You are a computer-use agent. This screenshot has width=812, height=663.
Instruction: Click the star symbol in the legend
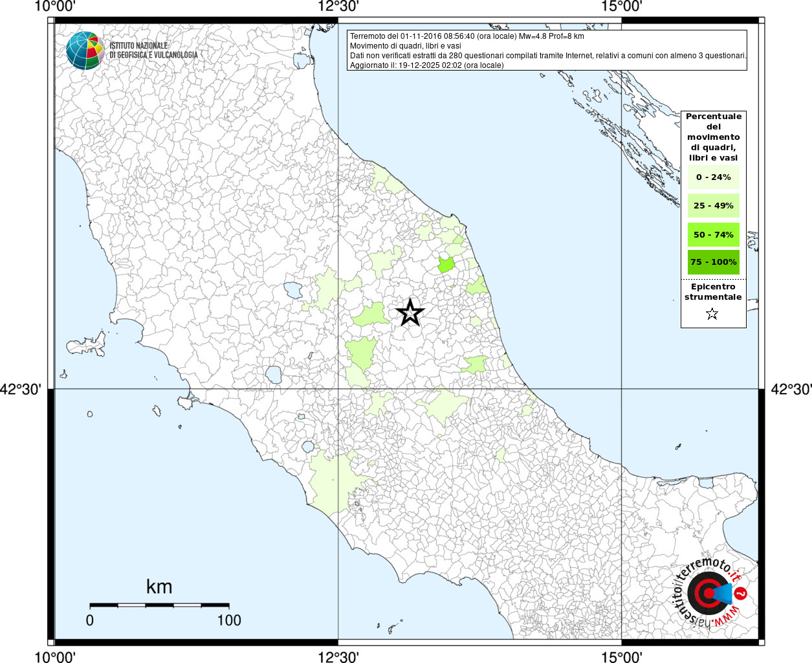pos(712,314)
